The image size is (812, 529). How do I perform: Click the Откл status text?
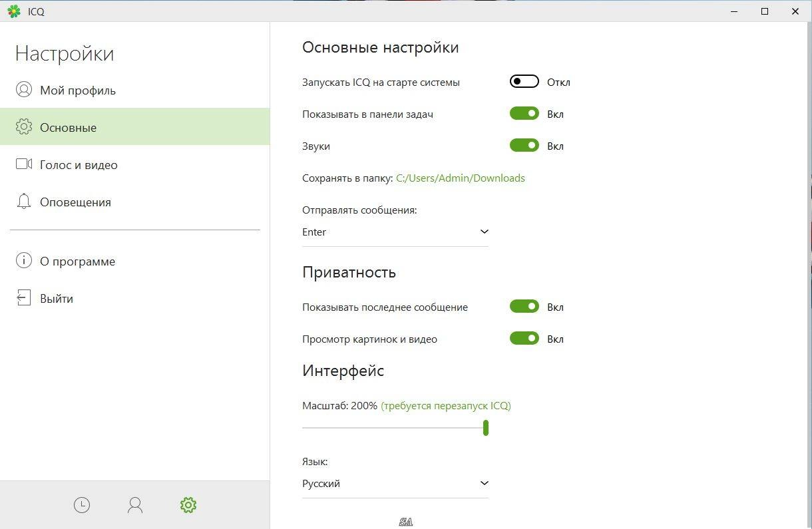[x=558, y=83]
